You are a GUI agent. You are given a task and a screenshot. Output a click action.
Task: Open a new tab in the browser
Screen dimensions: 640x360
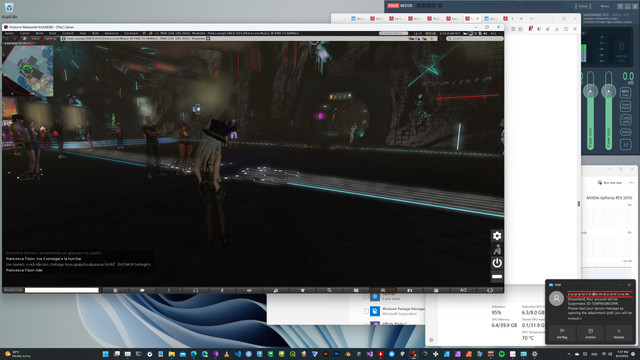[521, 19]
